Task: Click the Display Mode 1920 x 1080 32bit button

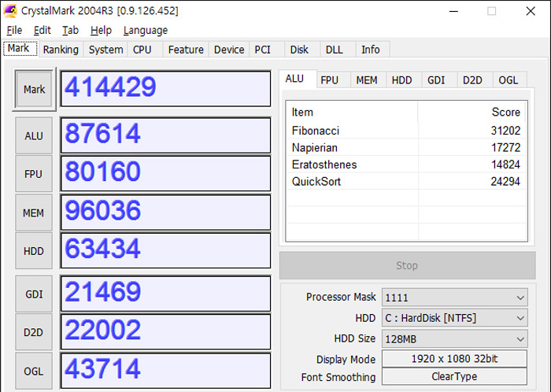Action: [x=454, y=359]
